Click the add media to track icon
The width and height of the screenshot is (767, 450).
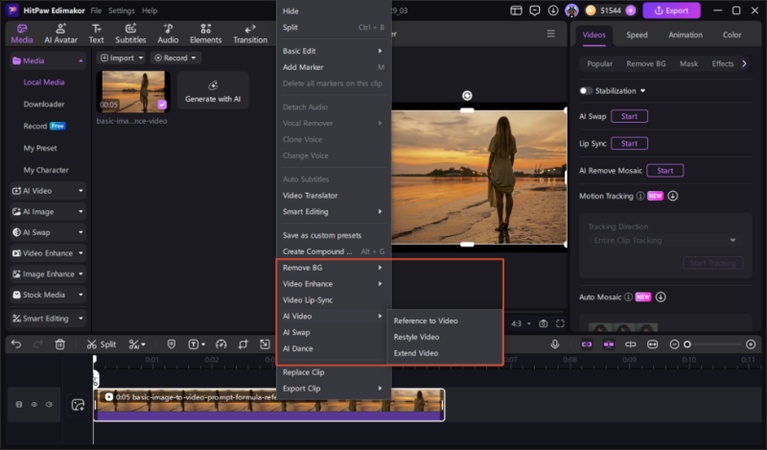pyautogui.click(x=78, y=405)
